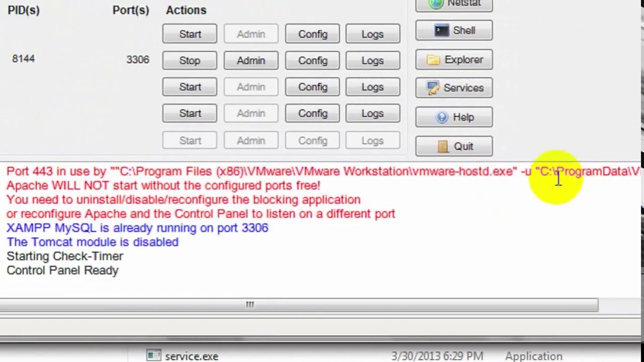
Task: Click the wrench icon on the Services button
Action: (x=433, y=88)
